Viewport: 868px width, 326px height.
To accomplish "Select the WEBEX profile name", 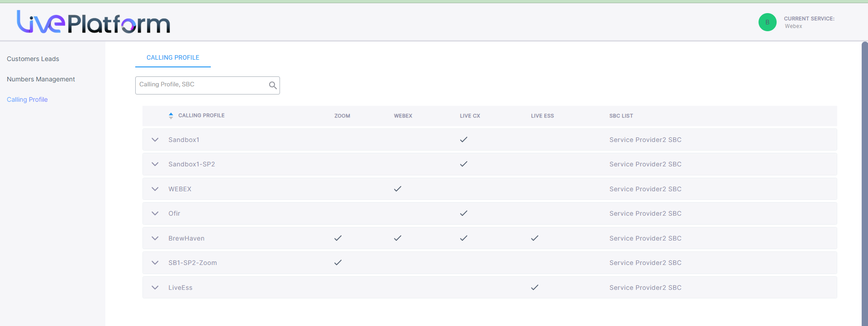I will [180, 189].
